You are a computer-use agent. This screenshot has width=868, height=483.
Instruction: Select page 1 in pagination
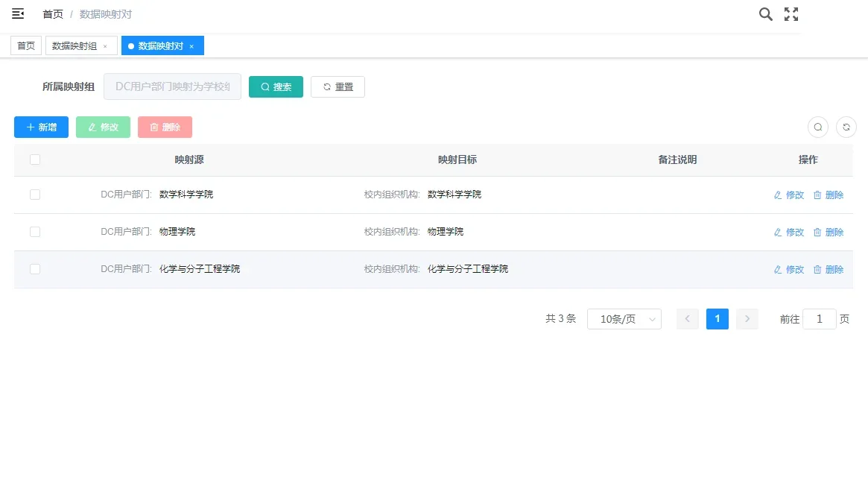click(717, 318)
